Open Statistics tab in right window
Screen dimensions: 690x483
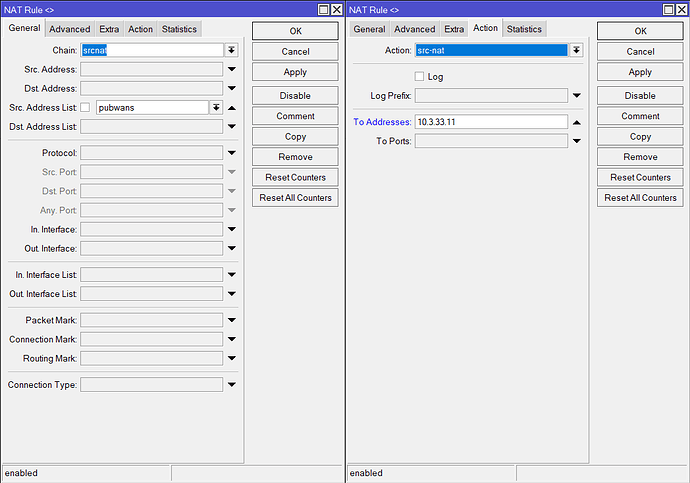(524, 29)
